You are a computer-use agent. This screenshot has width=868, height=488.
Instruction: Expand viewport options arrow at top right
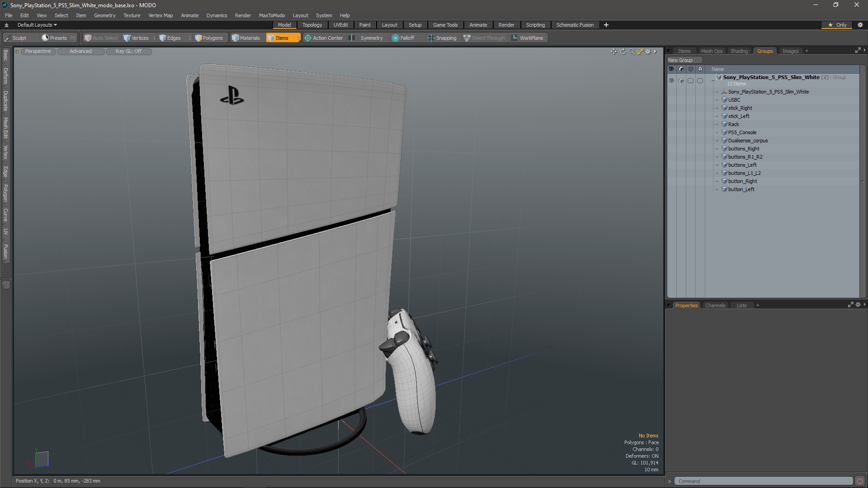click(655, 52)
